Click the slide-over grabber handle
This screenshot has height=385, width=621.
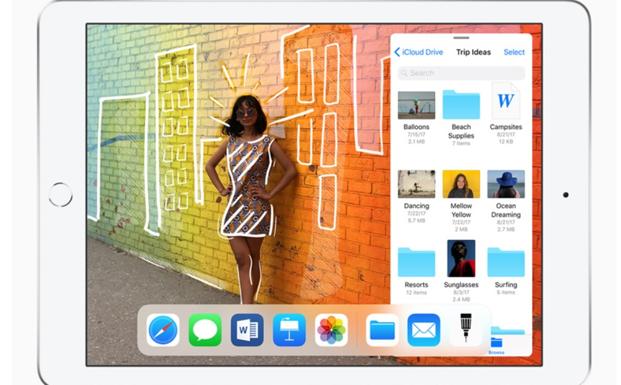pos(461,38)
